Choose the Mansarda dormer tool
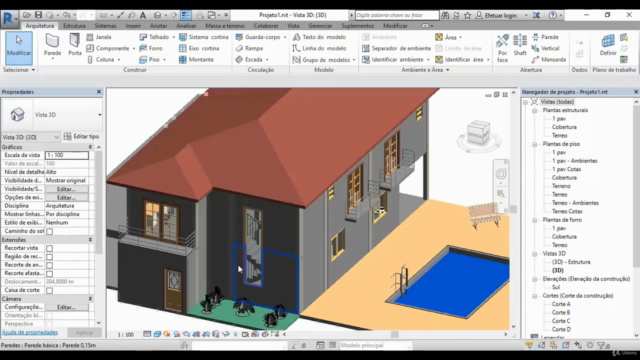This screenshot has height=360, width=640. tap(549, 60)
